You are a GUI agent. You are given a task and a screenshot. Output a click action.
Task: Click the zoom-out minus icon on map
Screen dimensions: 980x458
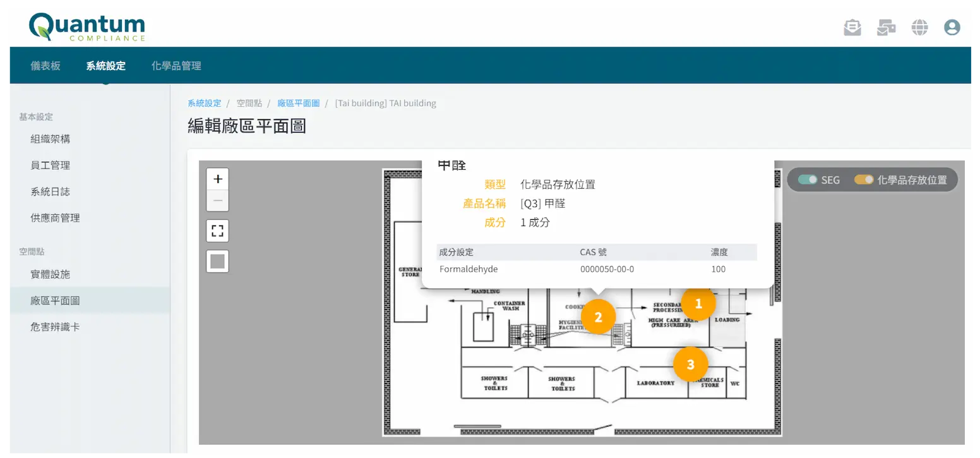[x=217, y=200]
